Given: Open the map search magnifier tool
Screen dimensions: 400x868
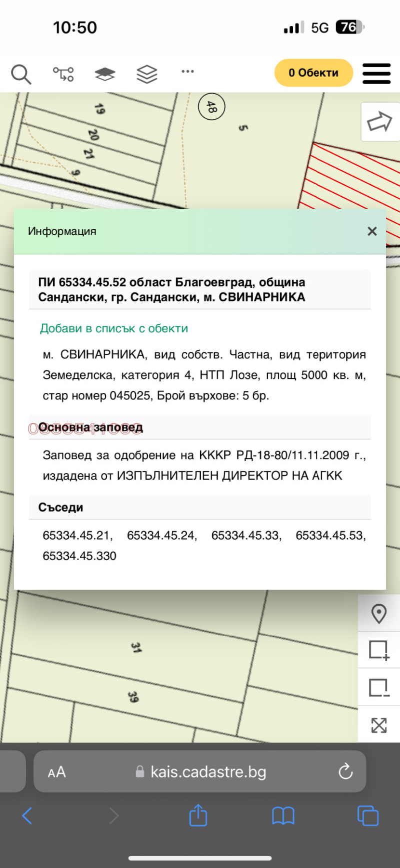Looking at the screenshot, I should tap(21, 74).
